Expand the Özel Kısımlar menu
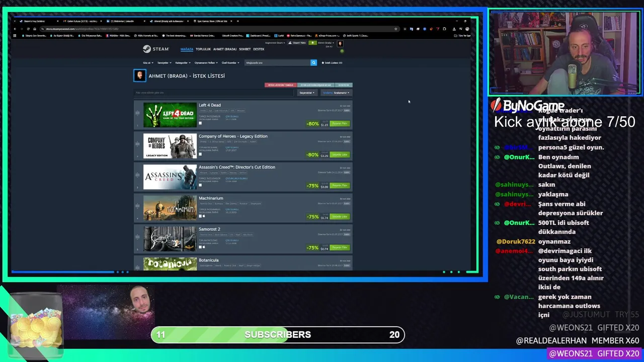The width and height of the screenshot is (644, 362). click(230, 63)
